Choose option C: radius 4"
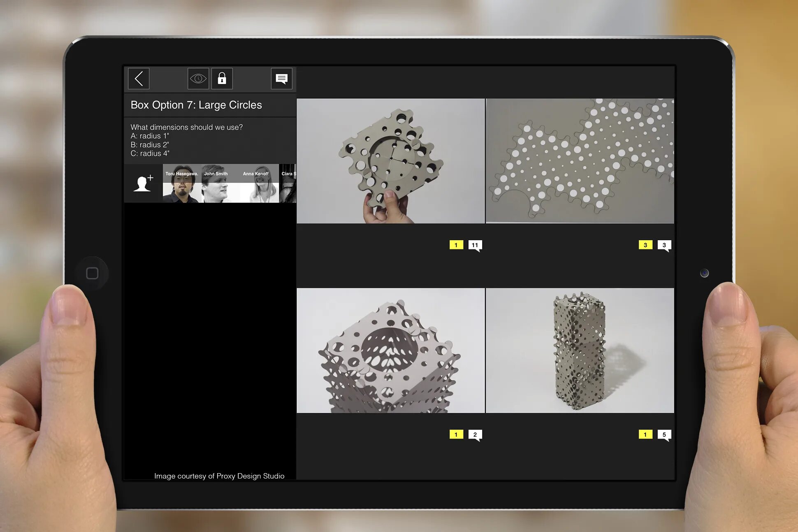The image size is (798, 532). (x=150, y=153)
